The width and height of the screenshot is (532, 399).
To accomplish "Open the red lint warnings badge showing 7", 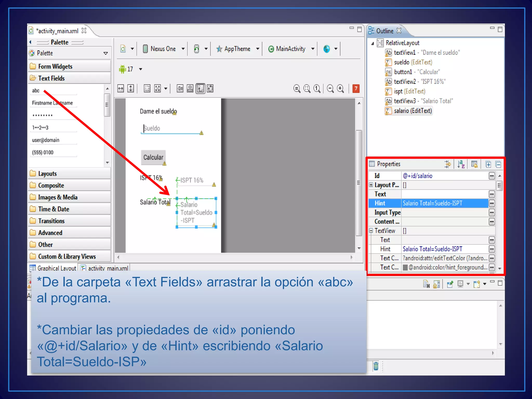I will pyautogui.click(x=356, y=89).
